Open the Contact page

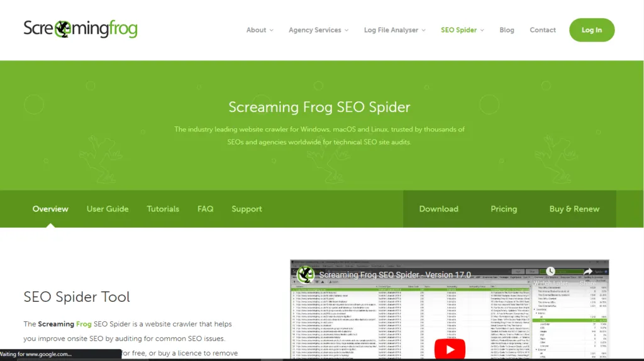coord(543,30)
